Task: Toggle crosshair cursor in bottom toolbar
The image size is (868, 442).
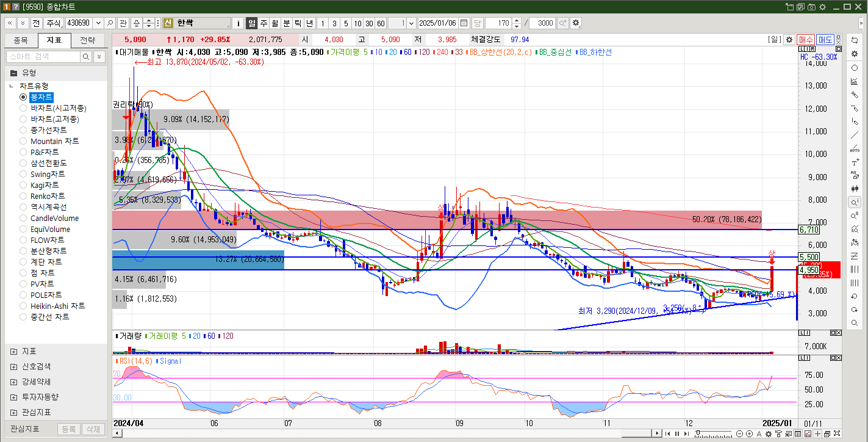Action: coord(817,433)
